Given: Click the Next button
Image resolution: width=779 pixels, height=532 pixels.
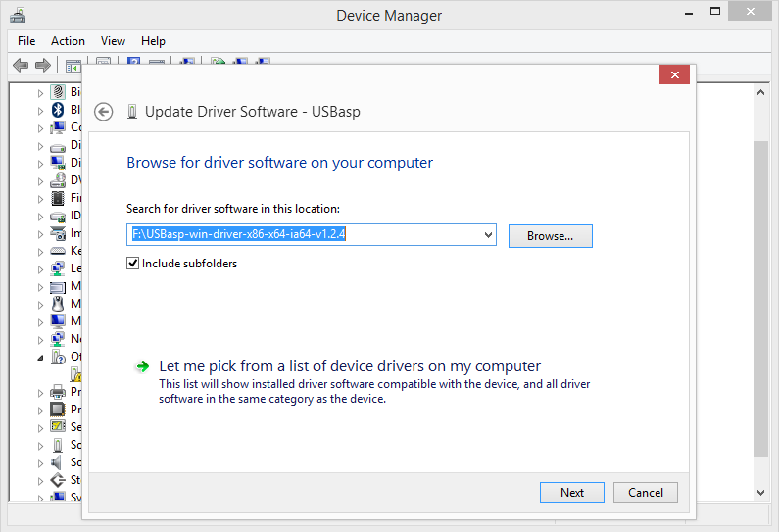Looking at the screenshot, I should [x=571, y=493].
